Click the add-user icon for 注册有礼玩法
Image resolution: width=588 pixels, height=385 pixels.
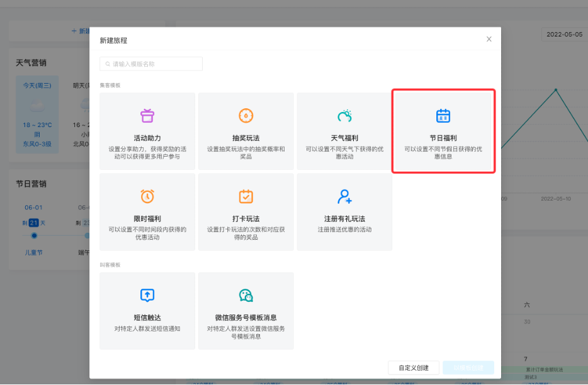click(x=344, y=196)
